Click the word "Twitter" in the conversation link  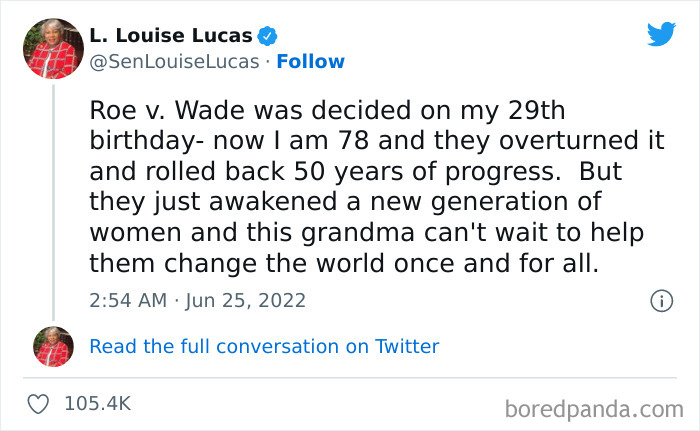407,347
